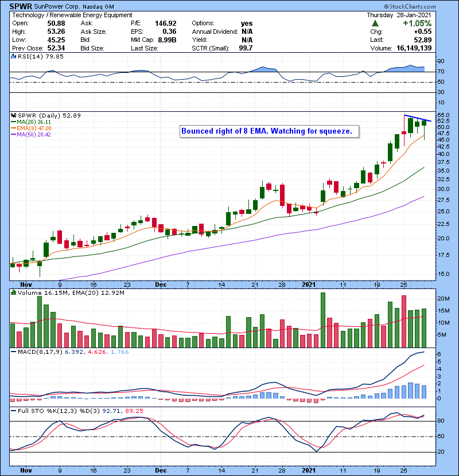Click the RSI(14) legend icon
The width and height of the screenshot is (459, 476).
[x=12, y=57]
